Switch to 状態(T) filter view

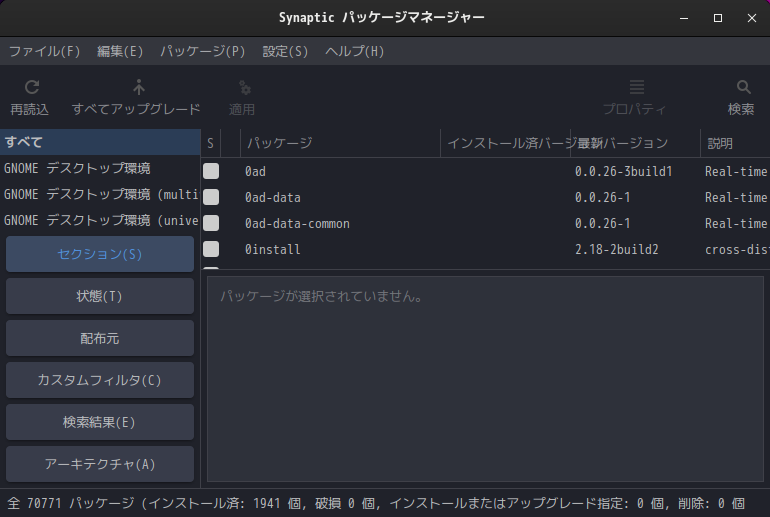[100, 296]
